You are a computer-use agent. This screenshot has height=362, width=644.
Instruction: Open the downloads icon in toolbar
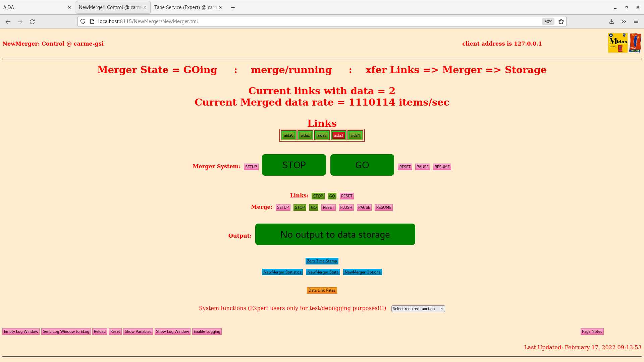coord(611,21)
